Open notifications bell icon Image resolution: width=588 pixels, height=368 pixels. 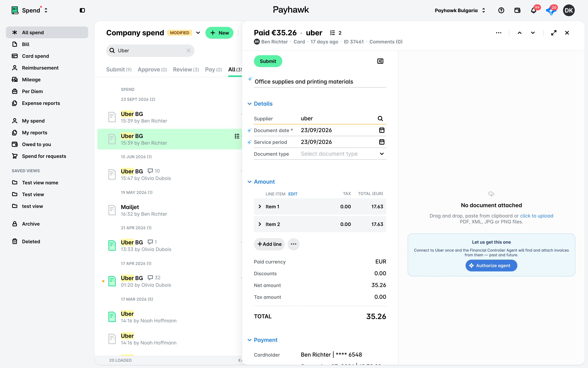coord(534,10)
